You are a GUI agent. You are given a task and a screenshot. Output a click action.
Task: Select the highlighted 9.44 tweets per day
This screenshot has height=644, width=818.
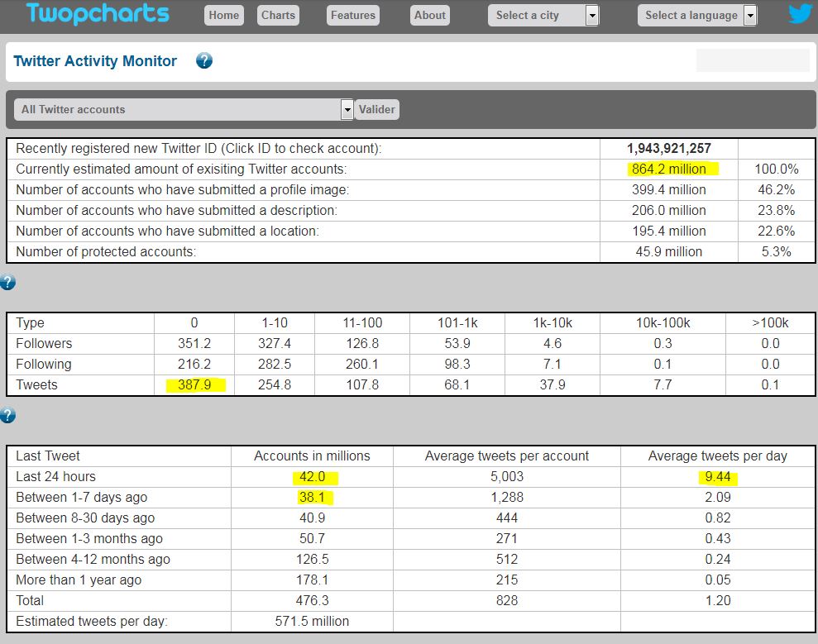point(718,477)
